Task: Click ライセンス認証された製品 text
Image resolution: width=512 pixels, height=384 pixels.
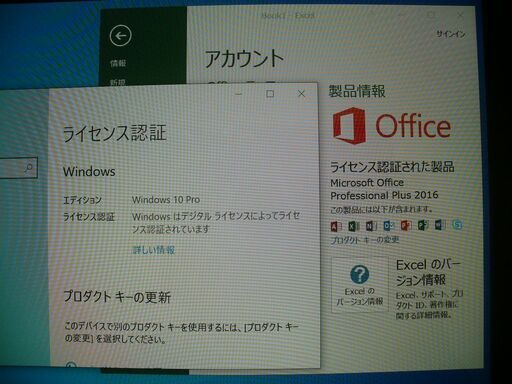Action: 392,167
